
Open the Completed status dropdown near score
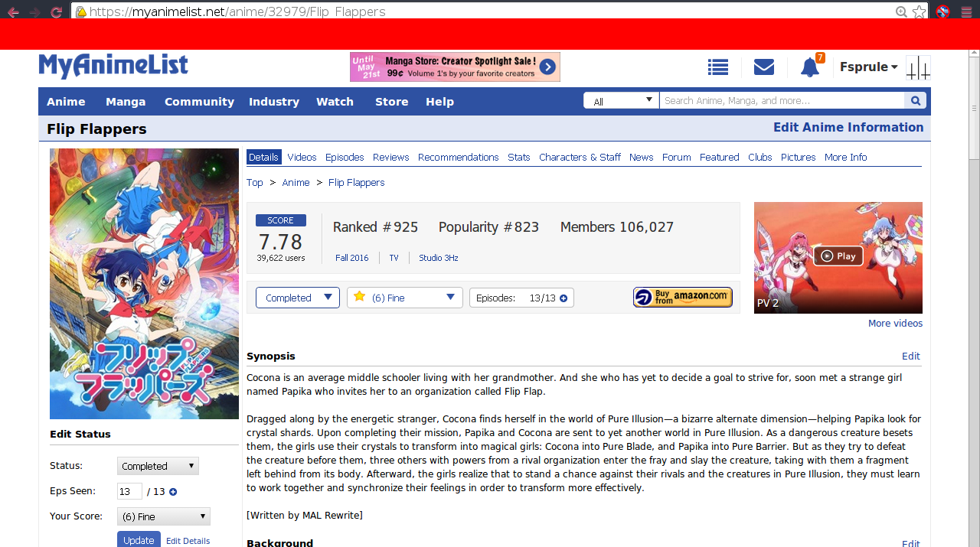click(x=298, y=298)
